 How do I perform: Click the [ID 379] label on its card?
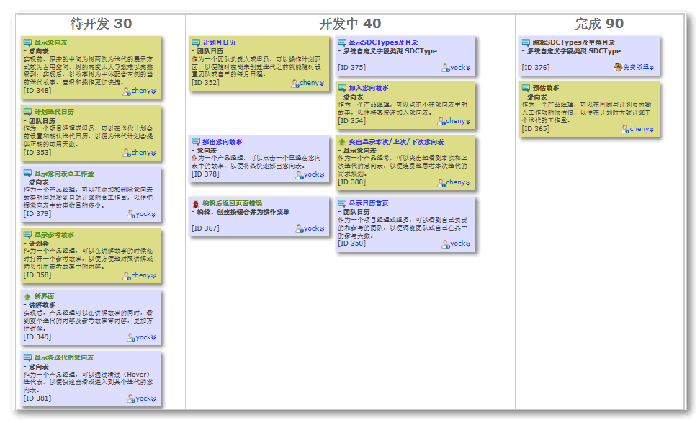37,213
